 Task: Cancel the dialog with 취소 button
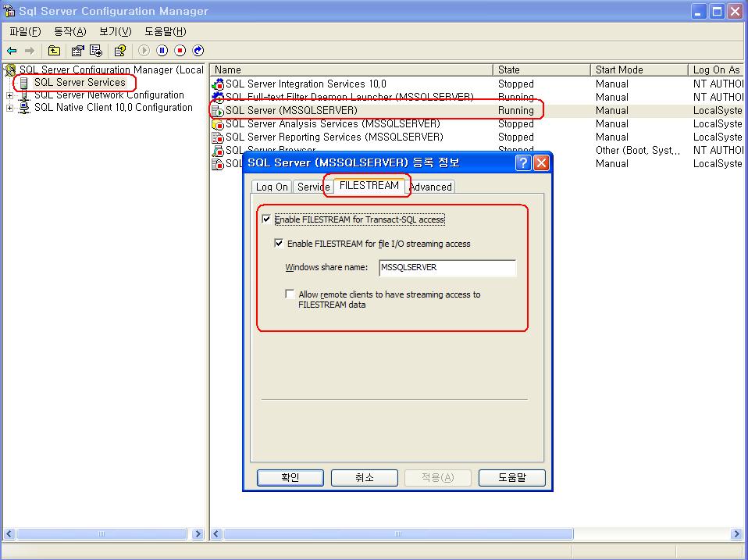[x=365, y=477]
